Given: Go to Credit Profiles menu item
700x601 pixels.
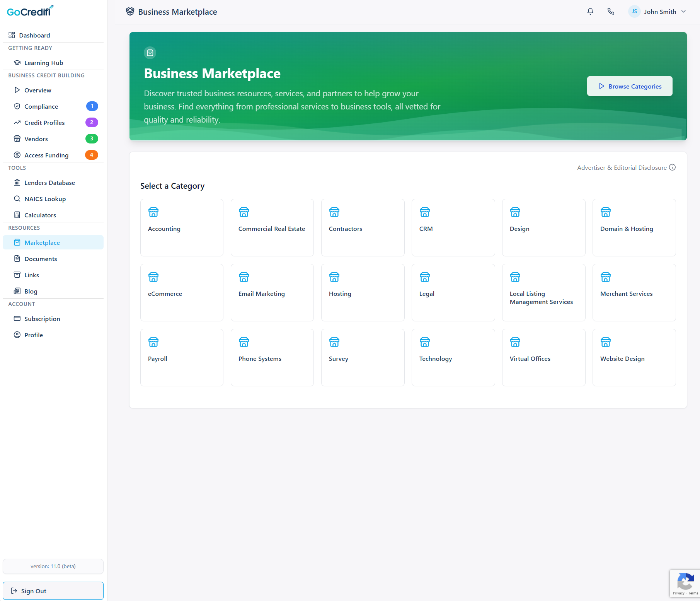Looking at the screenshot, I should (44, 123).
